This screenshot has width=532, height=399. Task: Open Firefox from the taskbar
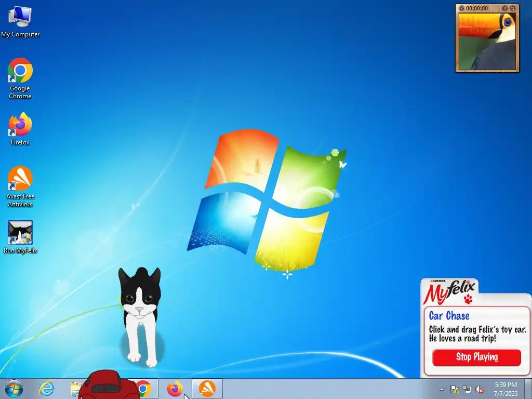[x=175, y=389]
